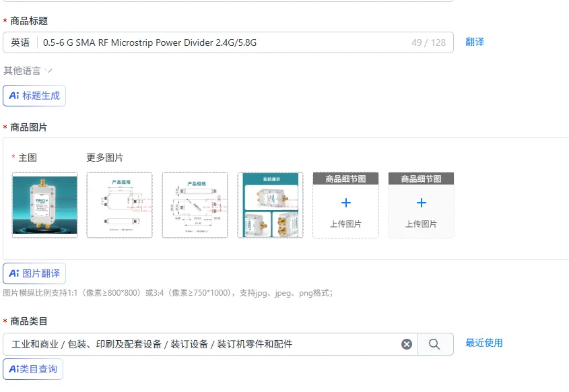Open the second 产品规格 dimension thumbnail
Viewport: 569px width, 392px height.
[x=195, y=205]
